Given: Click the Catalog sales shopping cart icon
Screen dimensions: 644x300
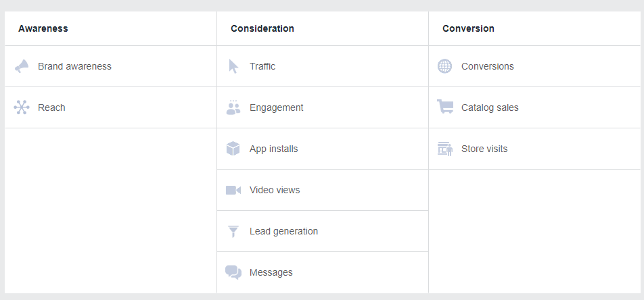Looking at the screenshot, I should [445, 107].
